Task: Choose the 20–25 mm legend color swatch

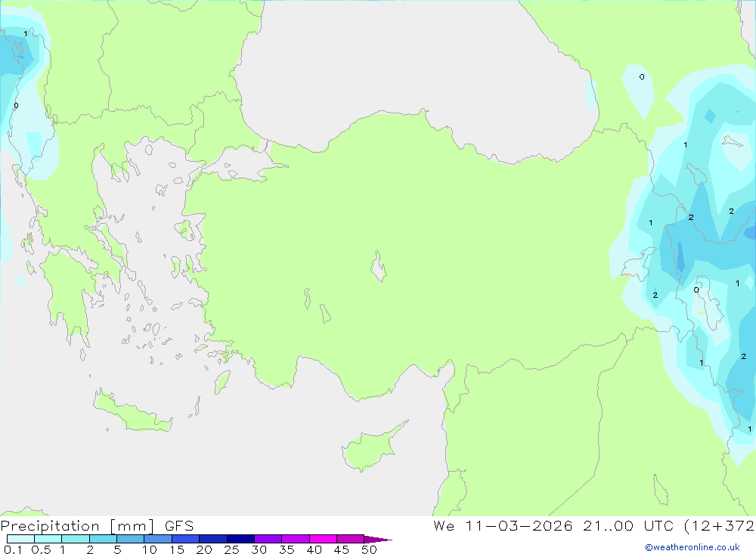Action: (x=213, y=539)
